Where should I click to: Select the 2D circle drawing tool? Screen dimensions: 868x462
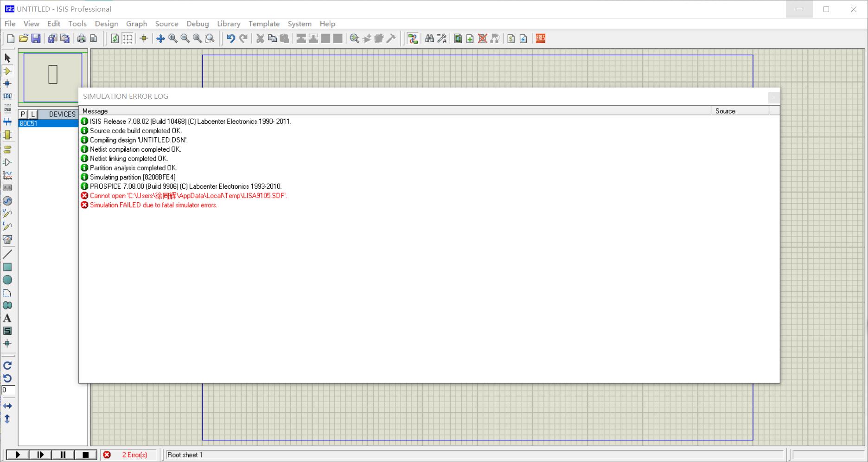pos(7,280)
